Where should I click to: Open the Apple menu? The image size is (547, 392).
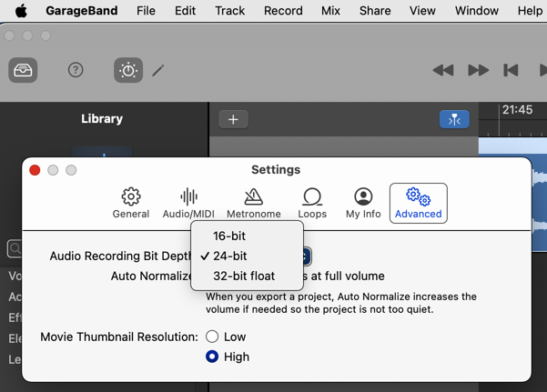[20, 11]
